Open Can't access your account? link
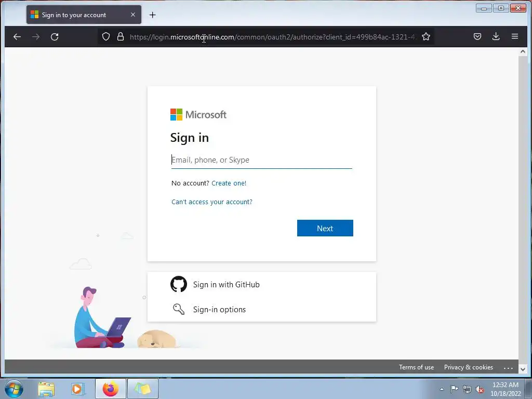This screenshot has width=532, height=399. tap(212, 202)
